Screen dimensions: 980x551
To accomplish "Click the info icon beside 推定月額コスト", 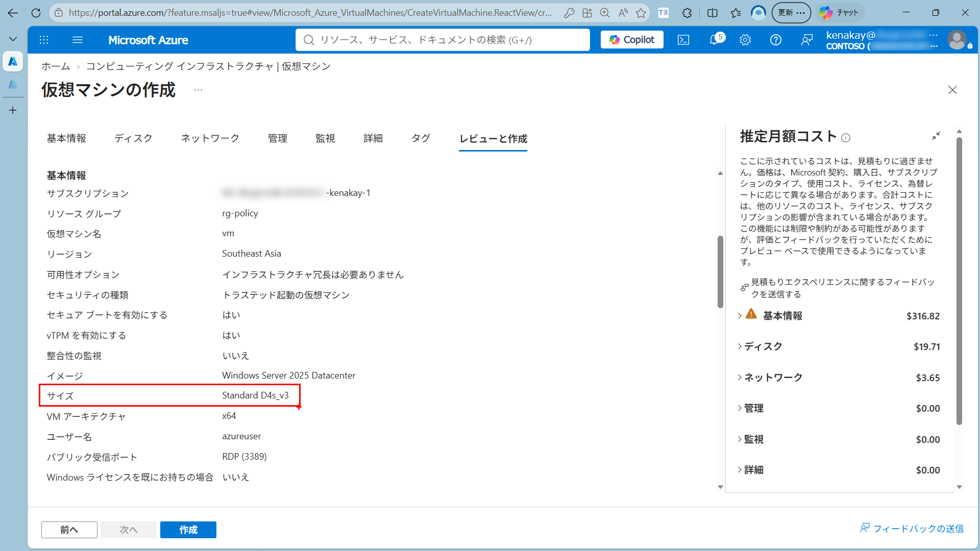I will [846, 138].
